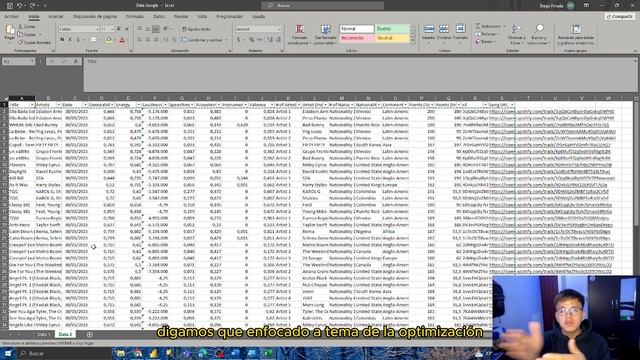640x360 pixels.
Task: Apply the Neutral cell style
Action: (392, 38)
